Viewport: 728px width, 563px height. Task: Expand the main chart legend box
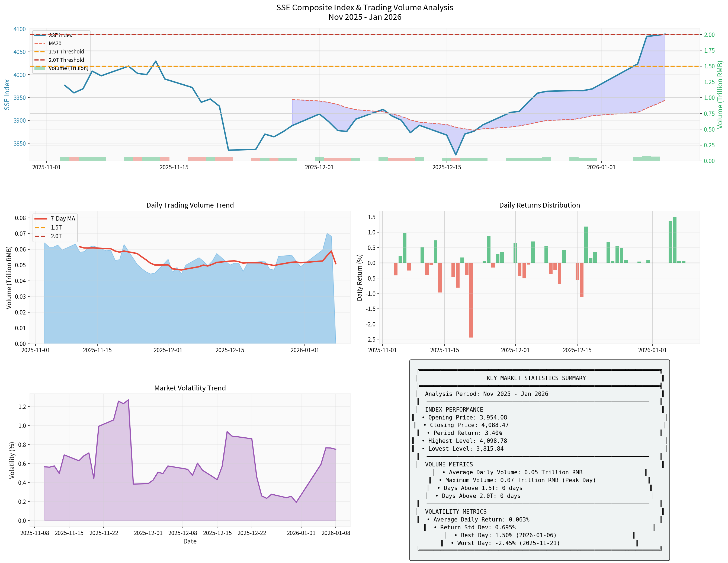62,52
